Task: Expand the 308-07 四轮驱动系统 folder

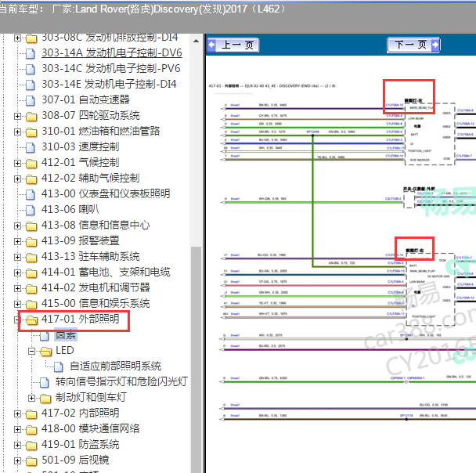Action: coord(17,116)
